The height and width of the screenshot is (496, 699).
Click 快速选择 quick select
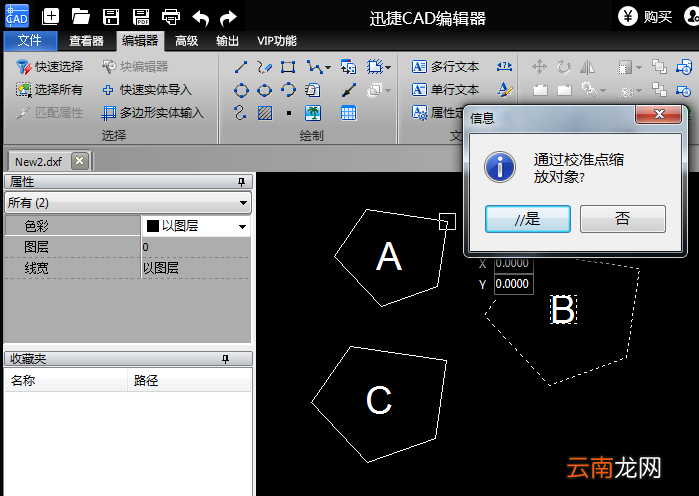coord(49,67)
